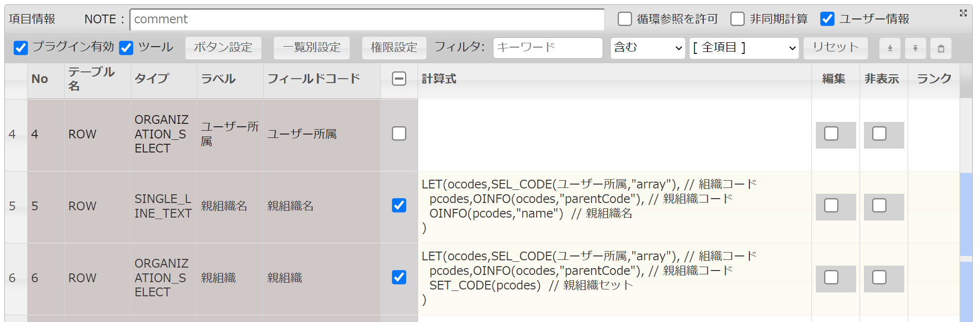
Task: Uncheck ユーザー情報 checkbox
Action: [827, 19]
